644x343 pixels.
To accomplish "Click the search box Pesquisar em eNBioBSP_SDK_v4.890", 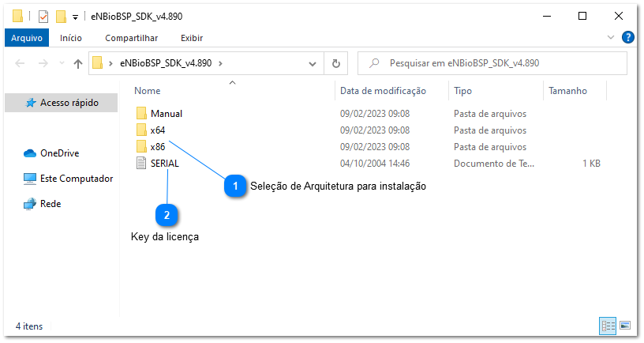I will (492, 63).
